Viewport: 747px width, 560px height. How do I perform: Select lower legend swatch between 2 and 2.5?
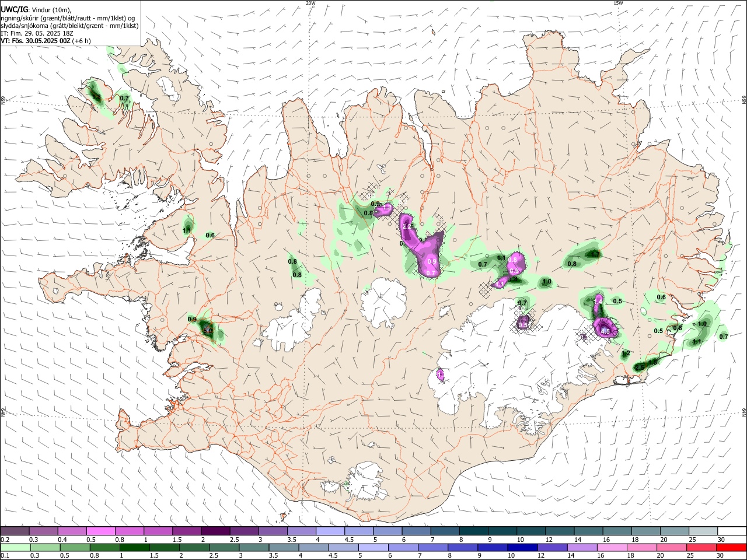tap(194, 547)
